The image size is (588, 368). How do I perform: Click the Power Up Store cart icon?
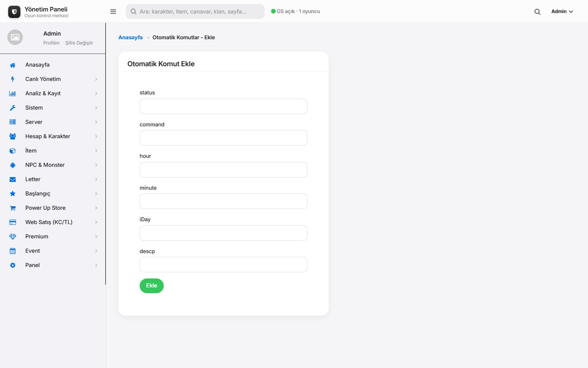coord(13,208)
